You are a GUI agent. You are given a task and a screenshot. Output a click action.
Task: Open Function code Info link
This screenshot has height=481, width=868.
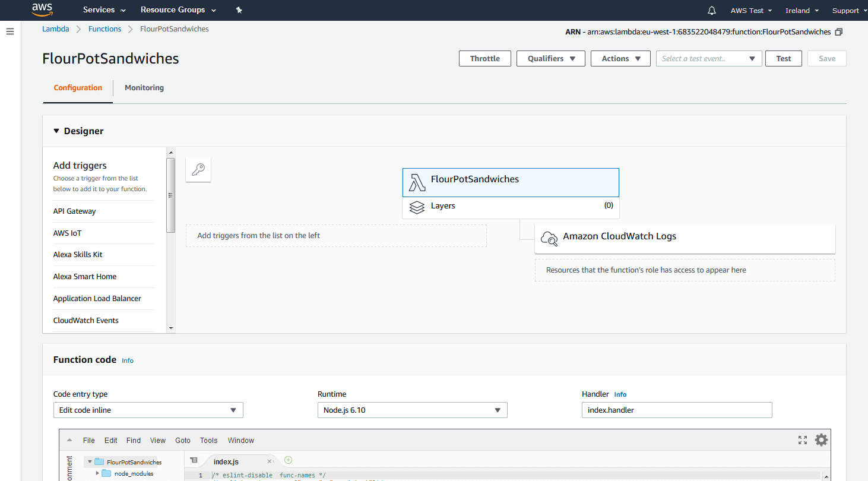point(128,360)
